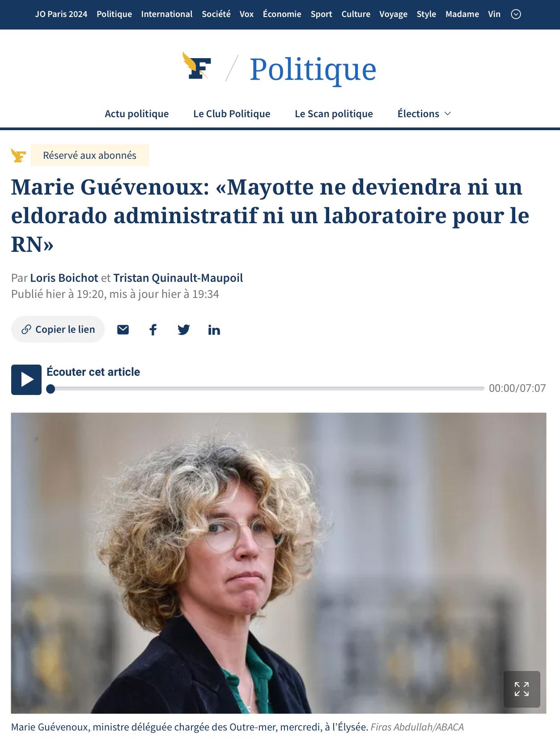Open author Loris Boichot's page
Screen dimensions: 560x739
64,278
